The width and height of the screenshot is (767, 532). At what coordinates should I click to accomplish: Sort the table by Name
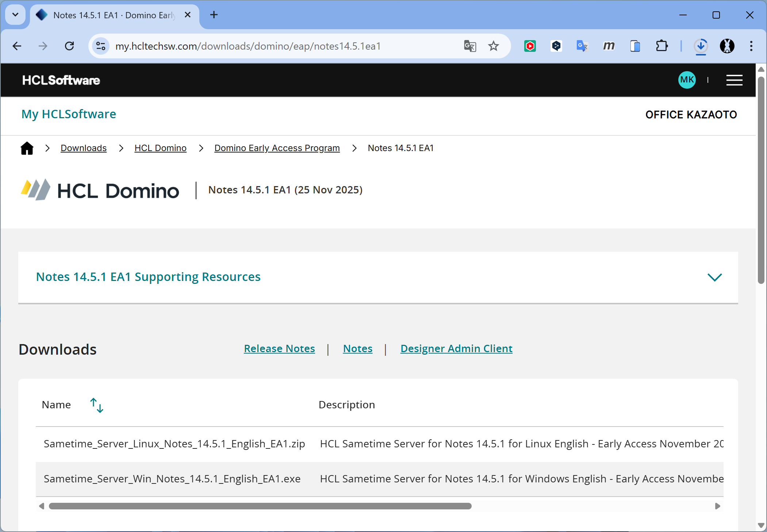(x=97, y=405)
